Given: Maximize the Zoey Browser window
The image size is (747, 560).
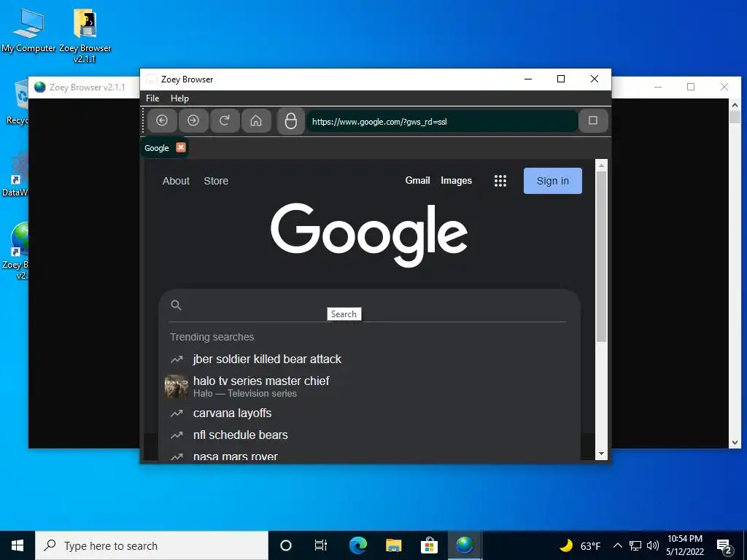Looking at the screenshot, I should (561, 79).
